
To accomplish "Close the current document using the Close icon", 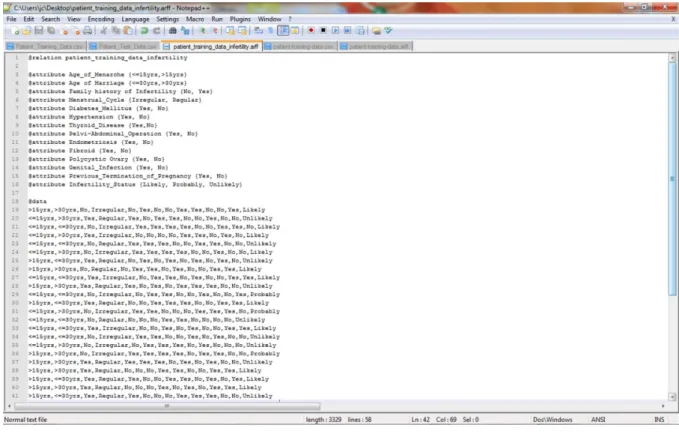I will [x=65, y=31].
